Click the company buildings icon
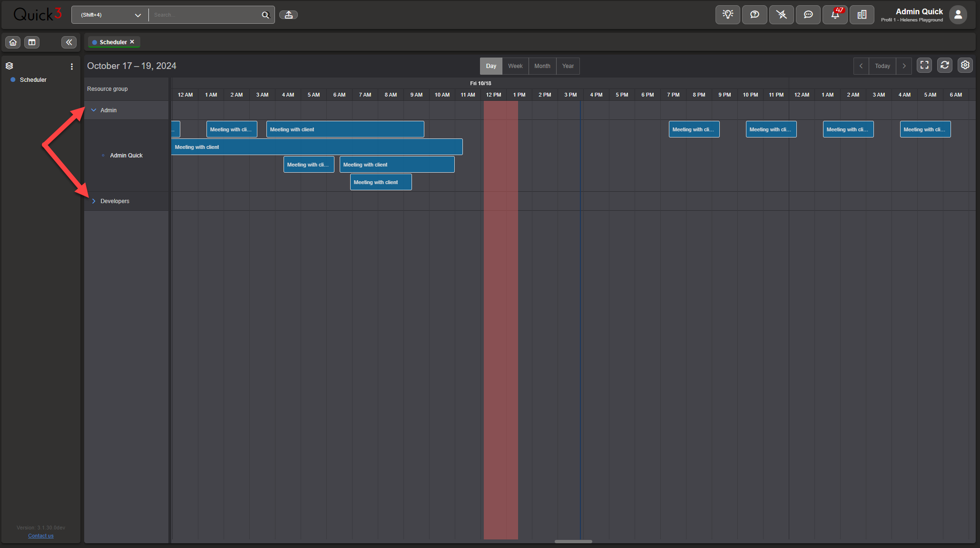Image resolution: width=980 pixels, height=548 pixels. [862, 15]
